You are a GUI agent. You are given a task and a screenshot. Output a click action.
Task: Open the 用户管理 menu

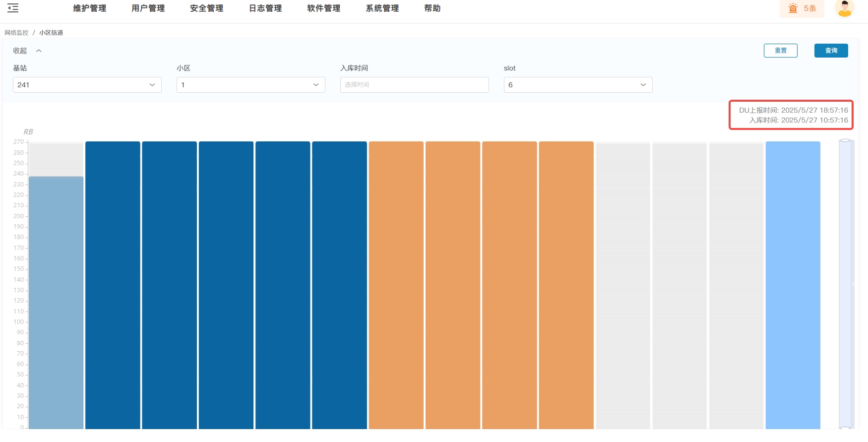pyautogui.click(x=148, y=8)
